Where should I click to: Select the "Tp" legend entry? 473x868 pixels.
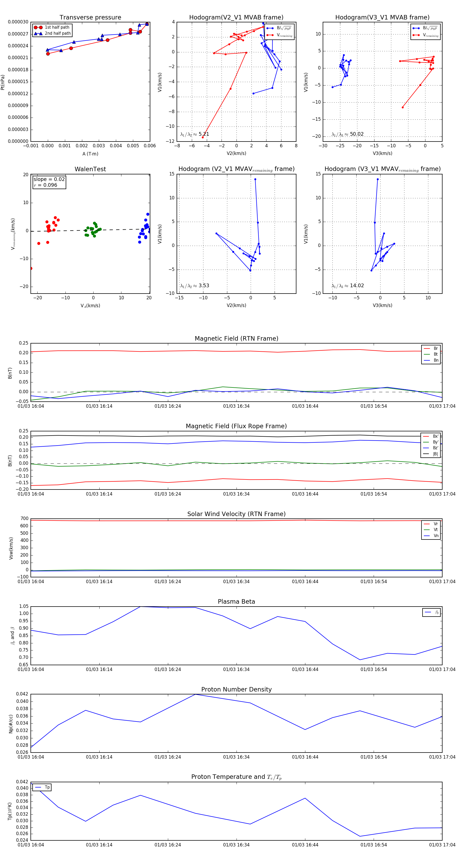[x=42, y=787]
